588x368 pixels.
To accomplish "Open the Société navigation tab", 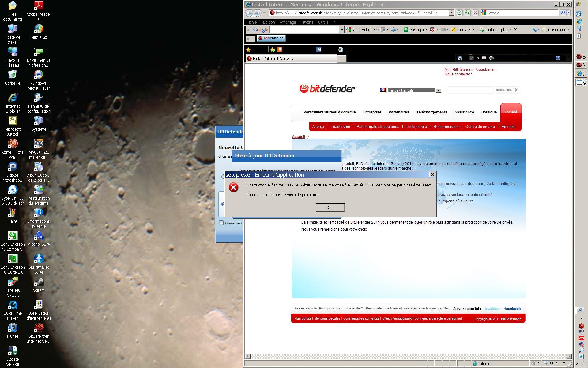I will click(511, 112).
